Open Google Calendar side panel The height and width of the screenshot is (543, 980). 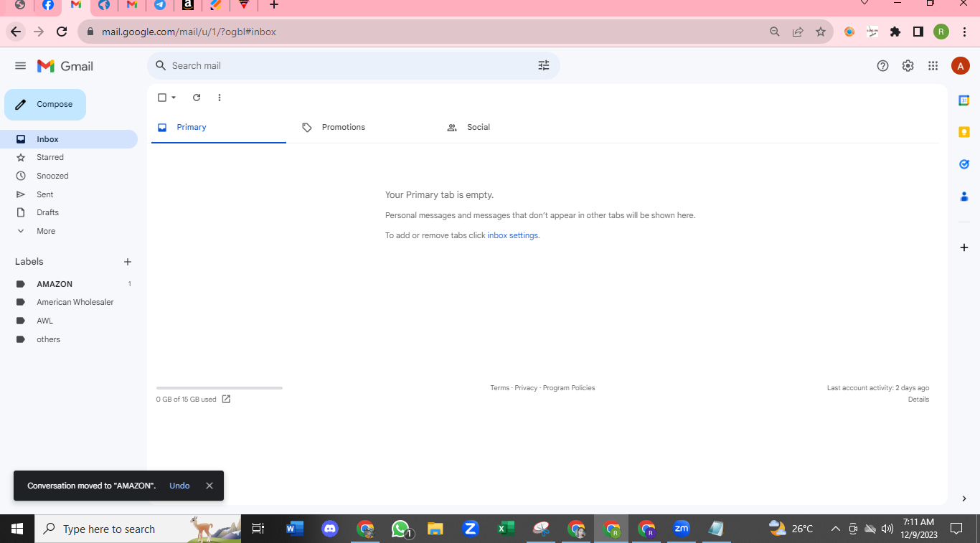[964, 100]
